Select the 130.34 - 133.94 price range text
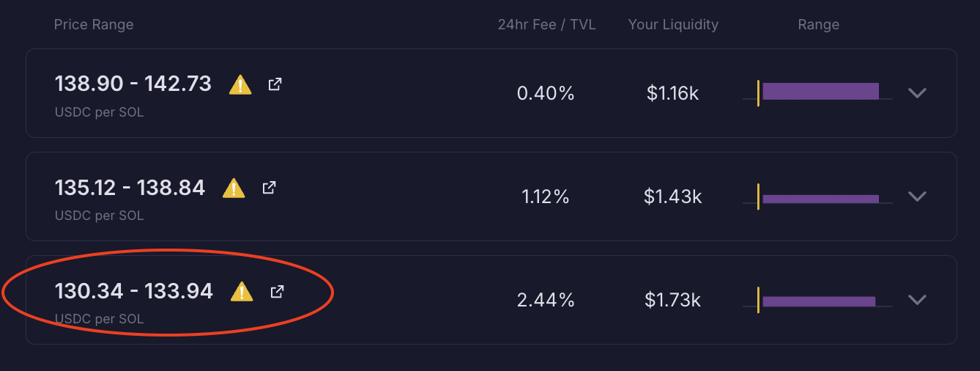 pyautogui.click(x=134, y=292)
